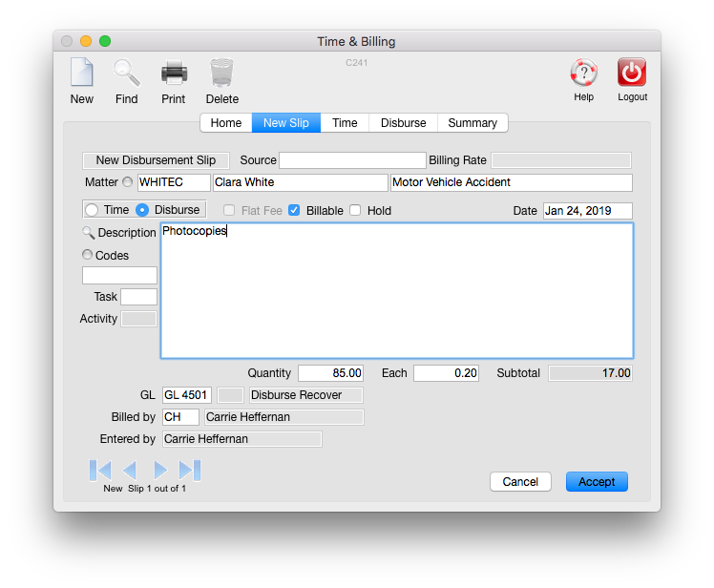The height and width of the screenshot is (588, 714).
Task: Click the Delete trash can icon
Action: (221, 73)
